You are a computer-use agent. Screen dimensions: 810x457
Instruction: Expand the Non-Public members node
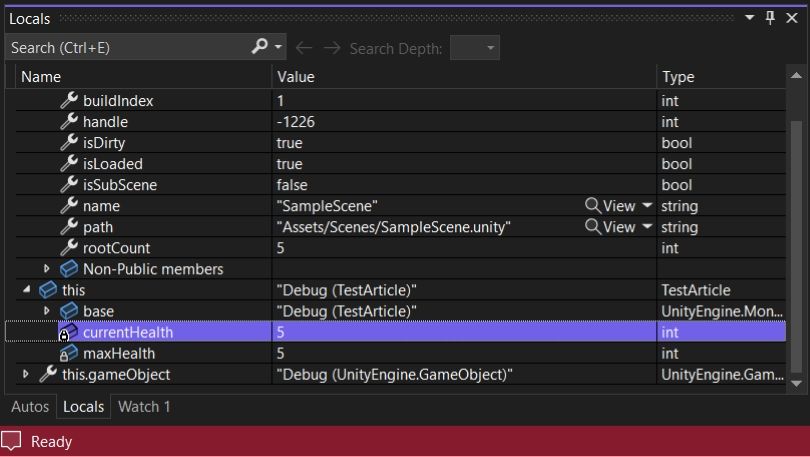(x=46, y=269)
